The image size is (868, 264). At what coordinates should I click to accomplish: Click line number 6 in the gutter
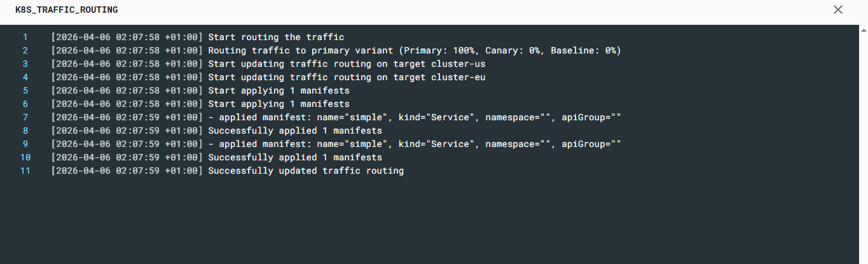[x=25, y=104]
